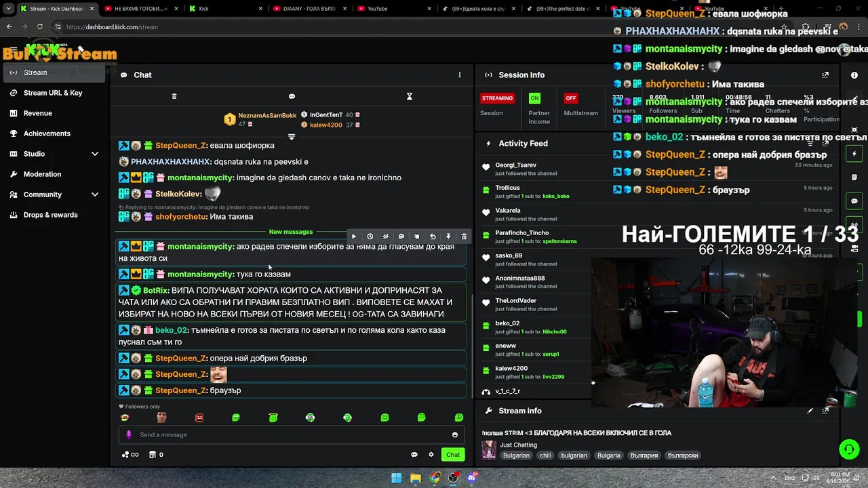Screen dimensions: 868x488
Task: Click the purple microphone icon in message box
Action: tap(129, 434)
